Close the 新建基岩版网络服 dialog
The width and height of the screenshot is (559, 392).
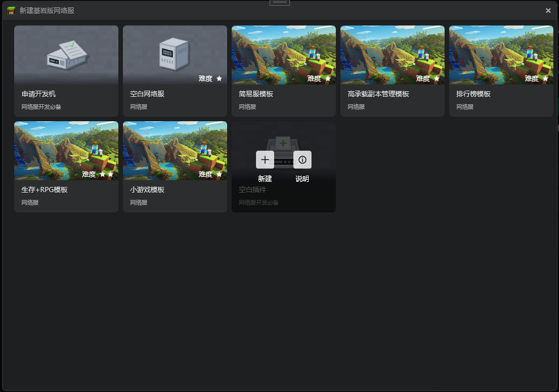click(548, 11)
